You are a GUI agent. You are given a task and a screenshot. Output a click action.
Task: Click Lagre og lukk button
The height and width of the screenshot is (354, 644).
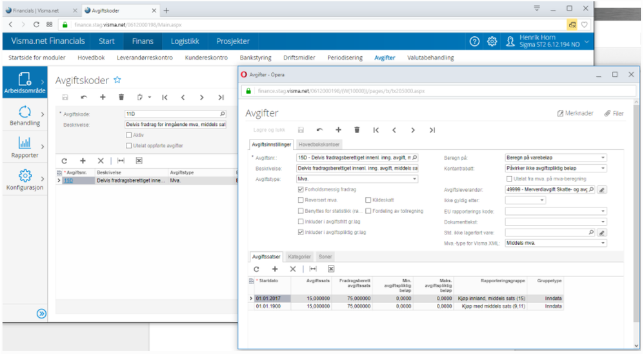[x=269, y=130]
